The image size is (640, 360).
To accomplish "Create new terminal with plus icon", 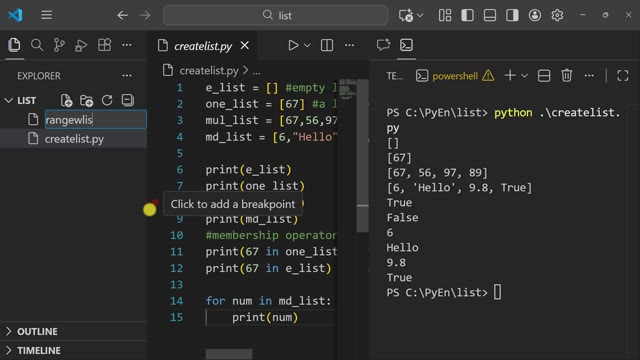I will pyautogui.click(x=510, y=76).
